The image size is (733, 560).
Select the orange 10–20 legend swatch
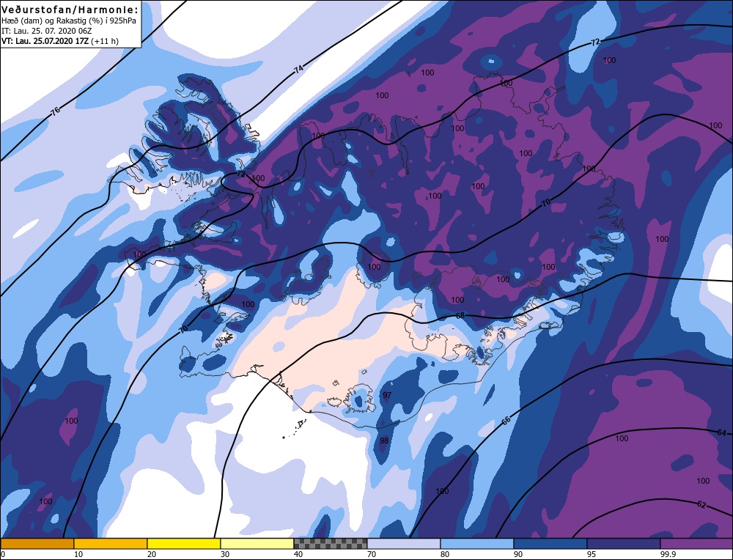pos(111,543)
